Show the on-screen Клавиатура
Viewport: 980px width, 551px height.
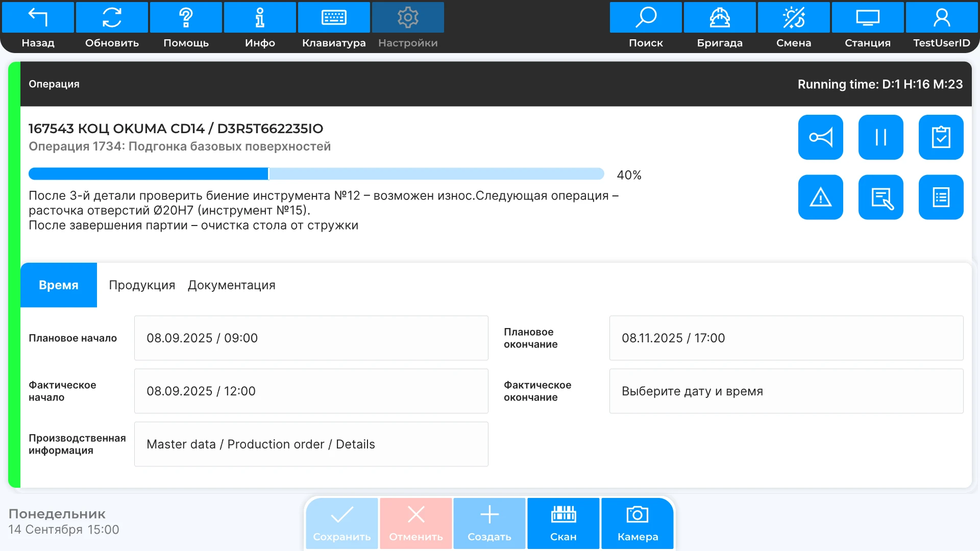point(334,27)
